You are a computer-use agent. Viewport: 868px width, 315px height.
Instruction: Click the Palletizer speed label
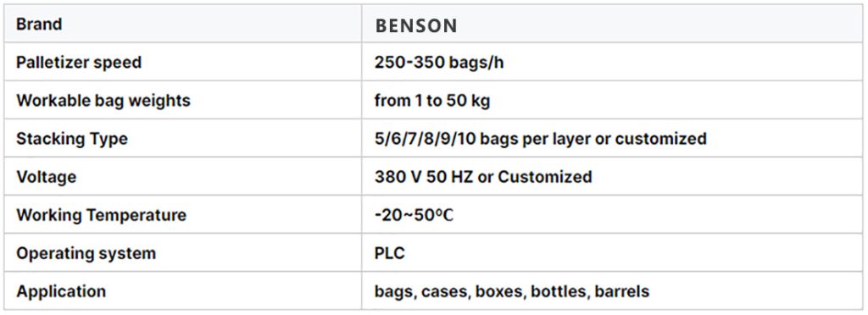tap(79, 63)
